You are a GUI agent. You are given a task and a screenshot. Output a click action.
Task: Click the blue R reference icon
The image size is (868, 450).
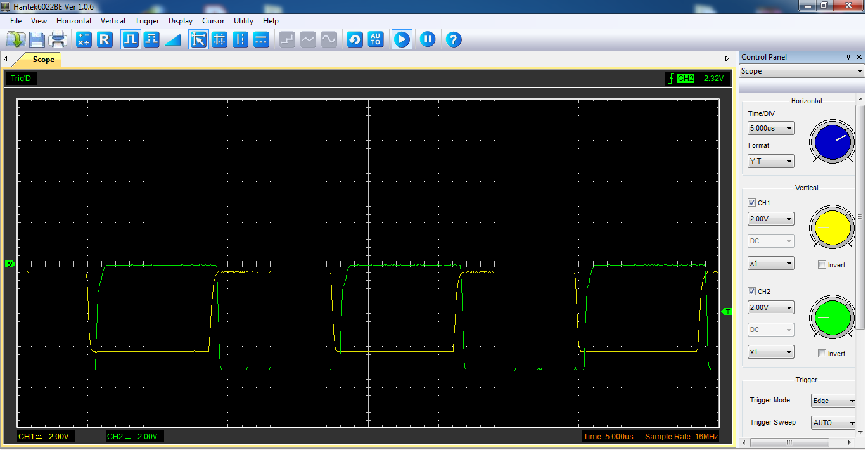pos(105,40)
